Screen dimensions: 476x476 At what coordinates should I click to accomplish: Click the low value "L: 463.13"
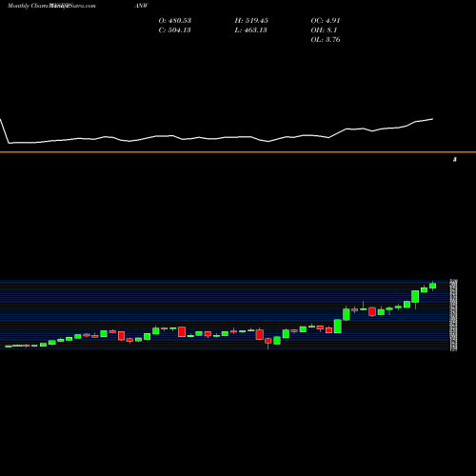(x=250, y=30)
